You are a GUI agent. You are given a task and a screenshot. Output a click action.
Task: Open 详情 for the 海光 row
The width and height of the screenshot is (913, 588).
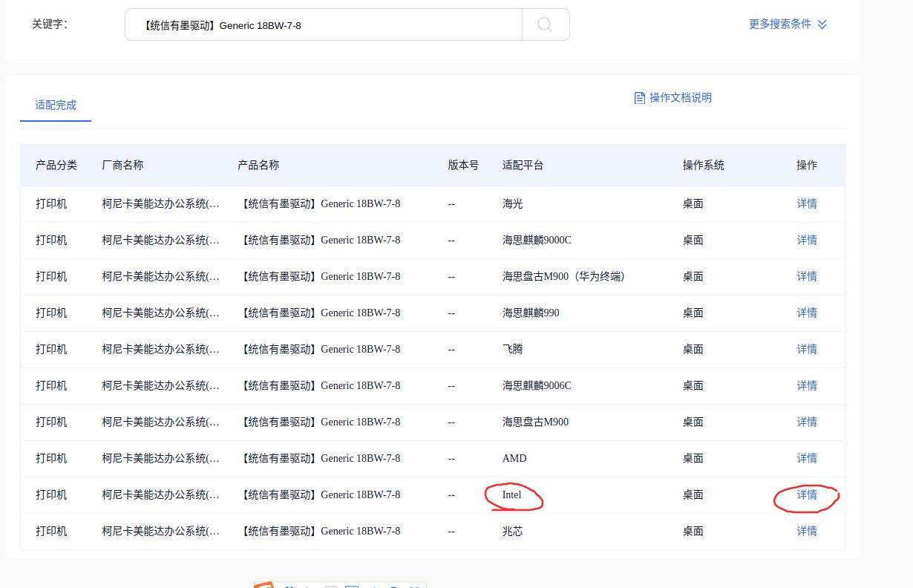807,203
